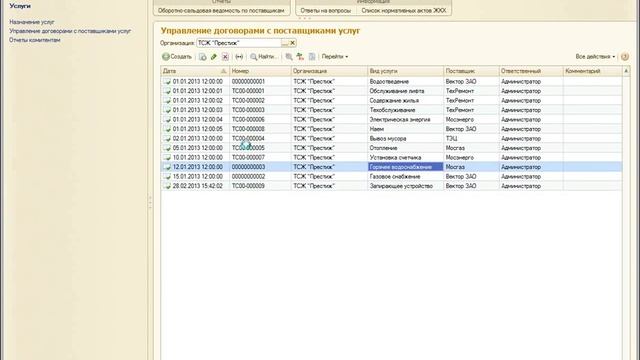Open Оборотно-сальдовая ведомость по поставщикам report
640x360 pixels.
[221, 11]
